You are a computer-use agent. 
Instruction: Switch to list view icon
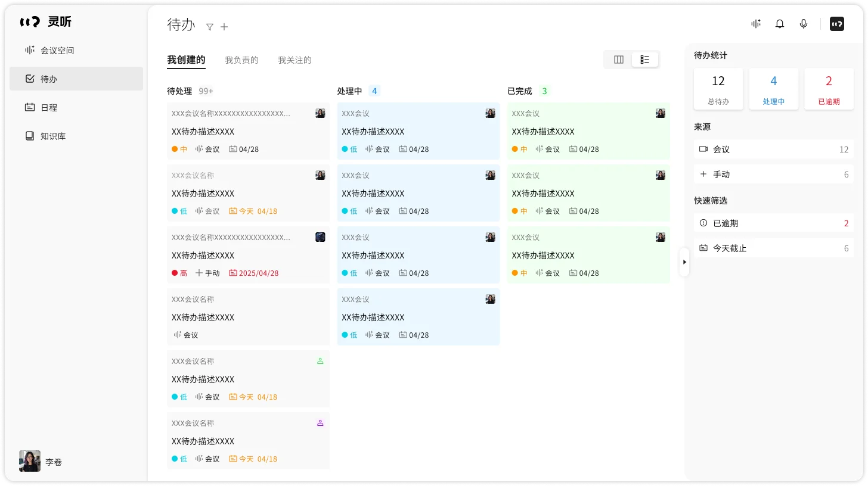[645, 60]
